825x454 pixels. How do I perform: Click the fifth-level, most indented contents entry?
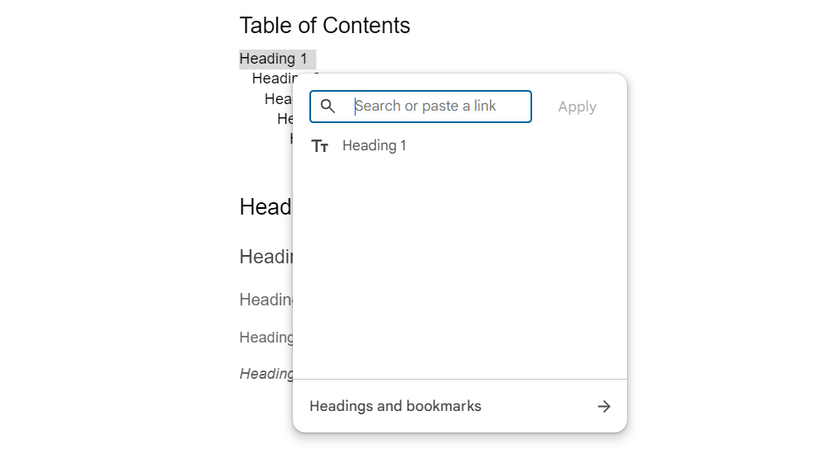point(291,138)
